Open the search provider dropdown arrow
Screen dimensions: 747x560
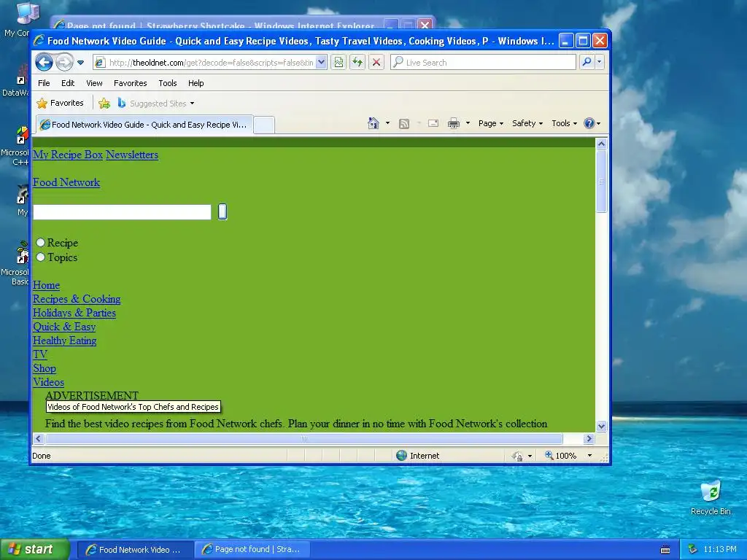click(600, 62)
